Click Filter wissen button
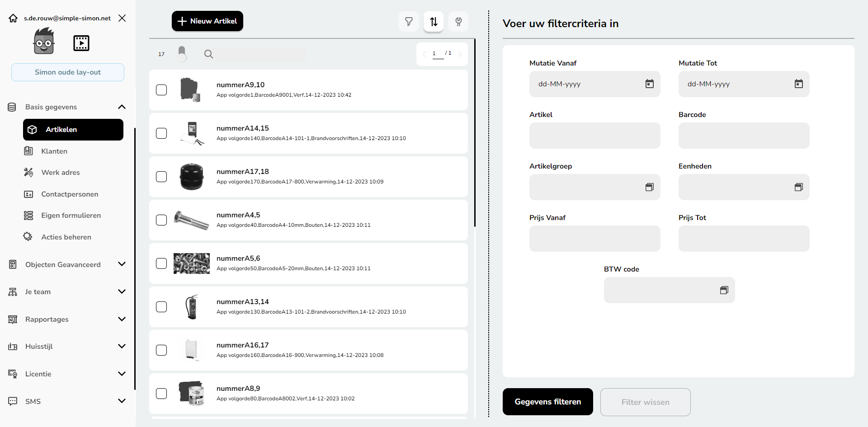Screen dimensions: 868x427 646,402
